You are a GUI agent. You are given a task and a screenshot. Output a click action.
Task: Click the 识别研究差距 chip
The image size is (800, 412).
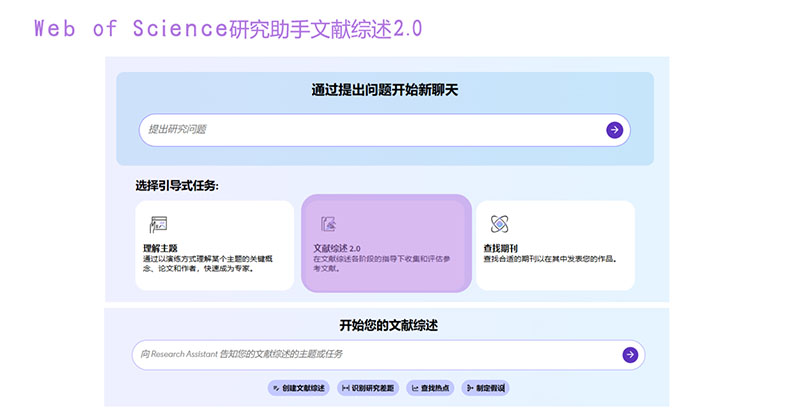point(368,388)
